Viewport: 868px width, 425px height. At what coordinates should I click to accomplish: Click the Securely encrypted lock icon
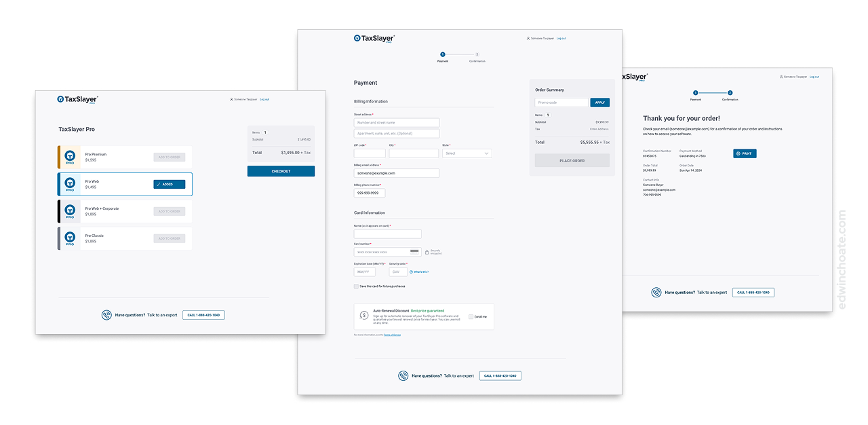point(427,252)
